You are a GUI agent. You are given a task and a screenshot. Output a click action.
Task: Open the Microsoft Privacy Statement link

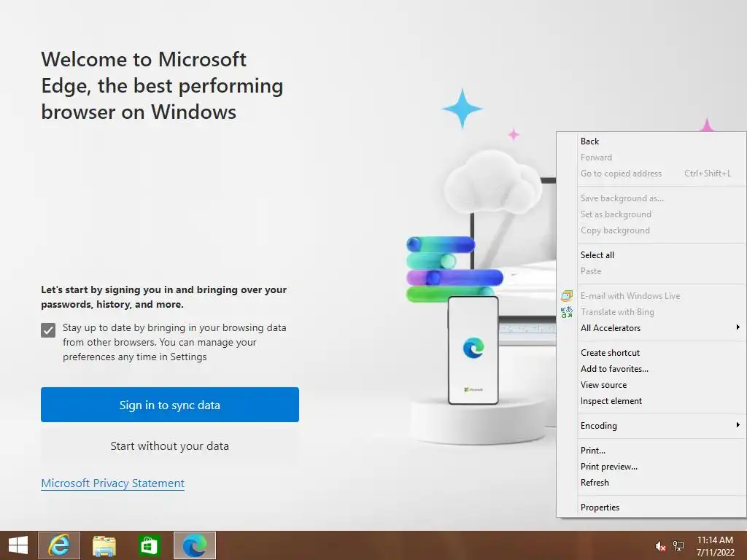[x=113, y=483]
